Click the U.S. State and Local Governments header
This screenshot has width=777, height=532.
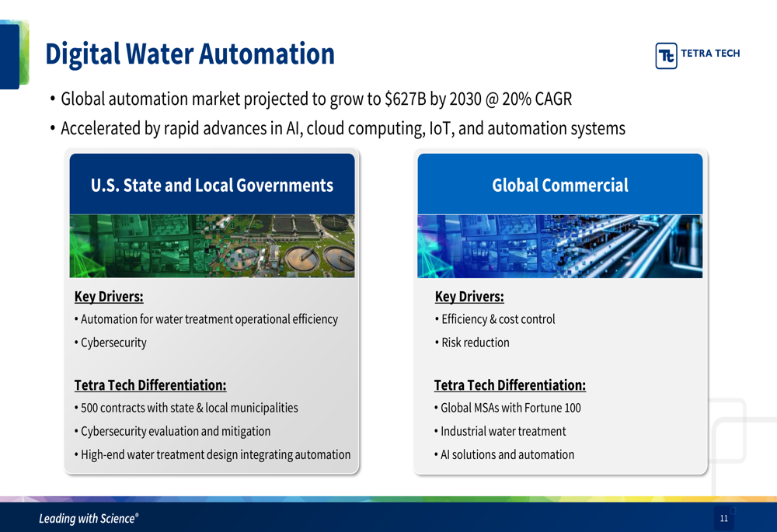click(212, 185)
